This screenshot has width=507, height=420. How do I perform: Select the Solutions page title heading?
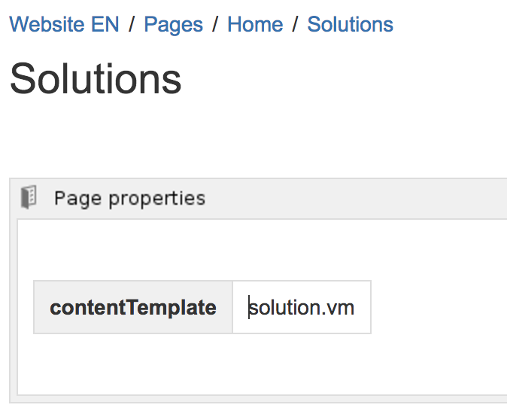pos(96,78)
